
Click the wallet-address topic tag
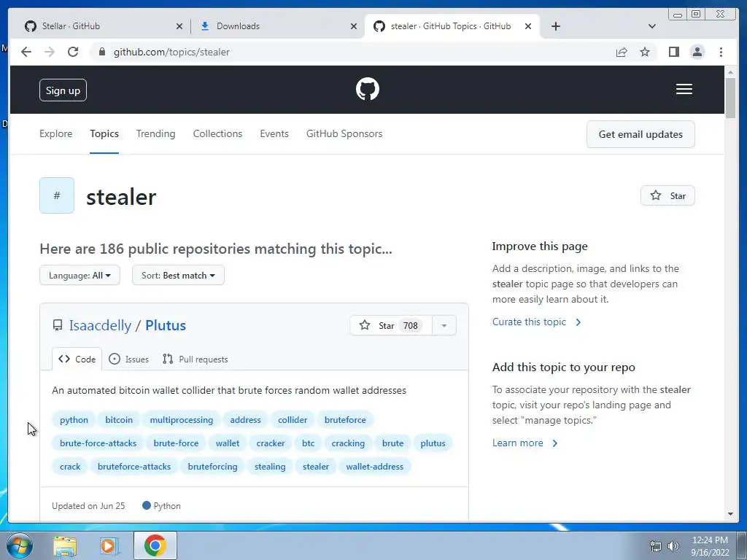tap(374, 466)
